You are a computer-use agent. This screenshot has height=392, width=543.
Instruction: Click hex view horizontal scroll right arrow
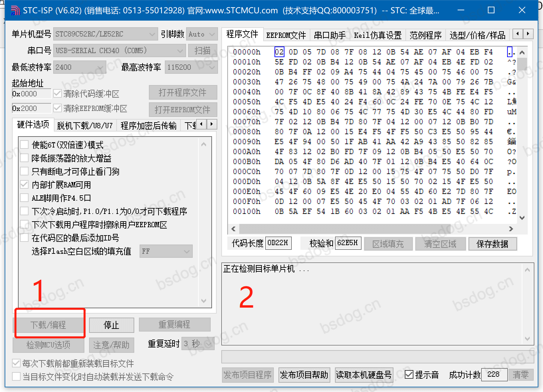(511, 229)
